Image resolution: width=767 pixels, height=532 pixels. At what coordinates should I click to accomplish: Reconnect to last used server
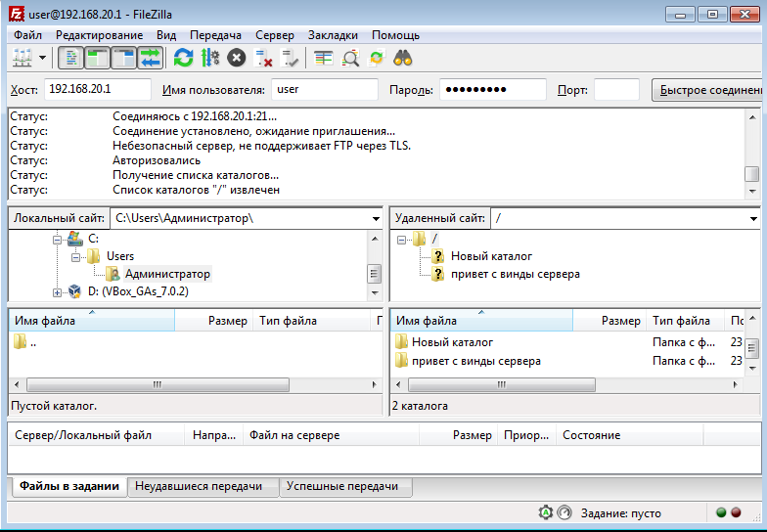point(290,59)
